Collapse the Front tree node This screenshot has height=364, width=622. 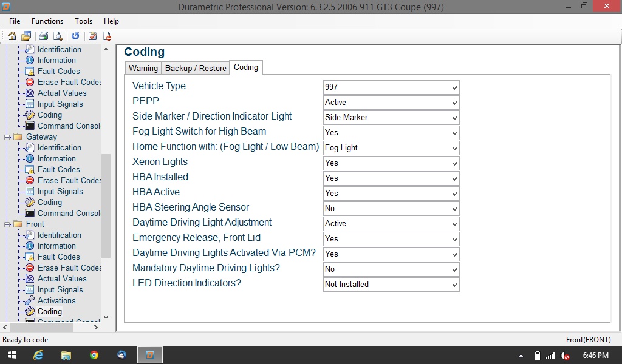[7, 224]
